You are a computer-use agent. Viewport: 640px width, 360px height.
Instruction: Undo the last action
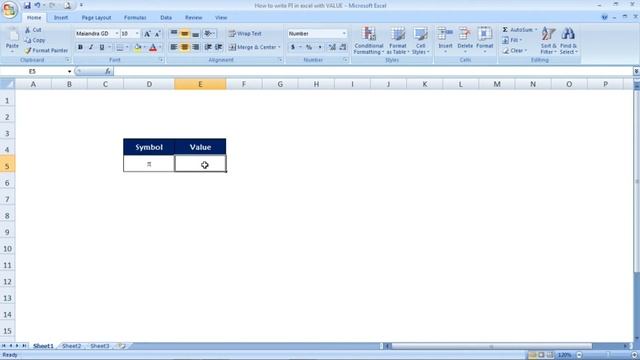tap(38, 5)
